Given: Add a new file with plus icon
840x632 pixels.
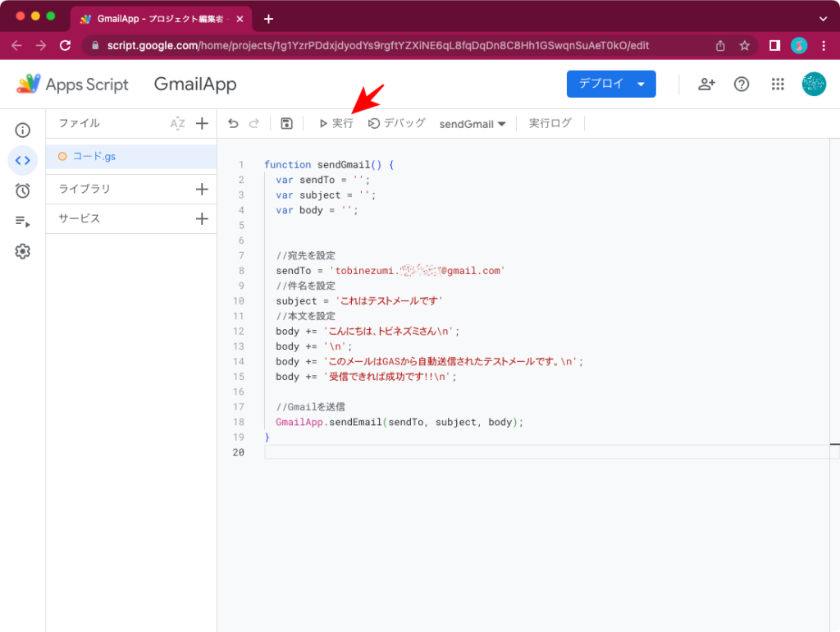Looking at the screenshot, I should point(202,124).
